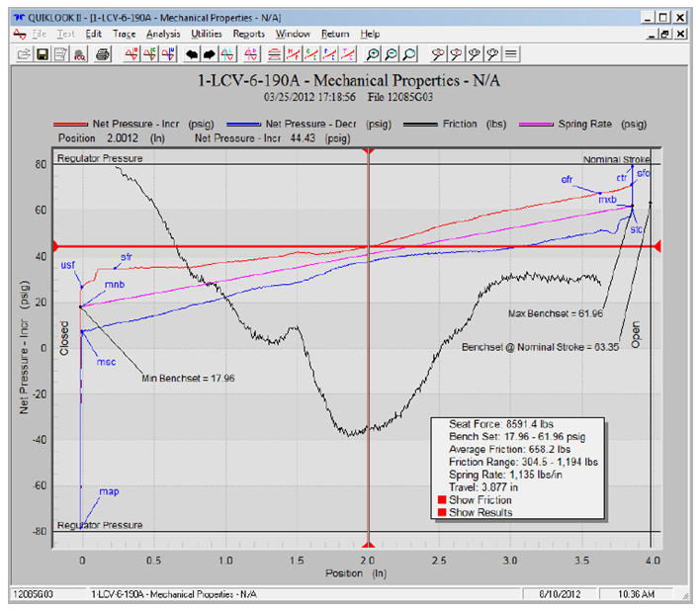
Task: Open the Window menu
Action: click(x=292, y=34)
